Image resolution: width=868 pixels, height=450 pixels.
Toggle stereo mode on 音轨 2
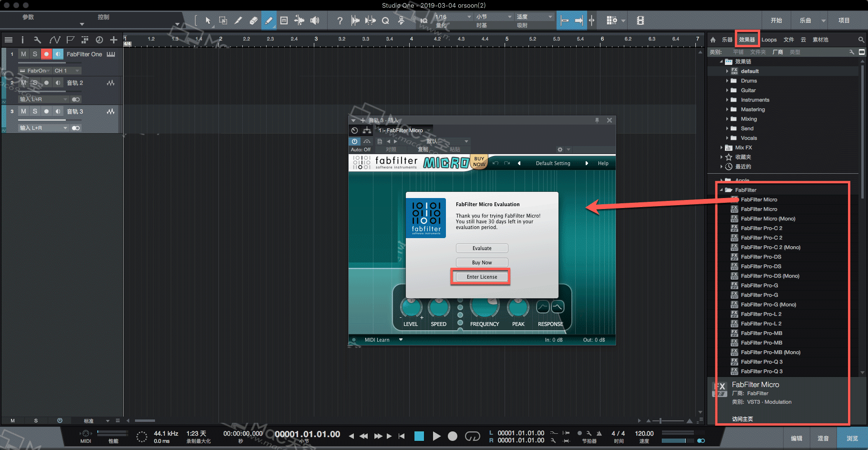click(75, 99)
